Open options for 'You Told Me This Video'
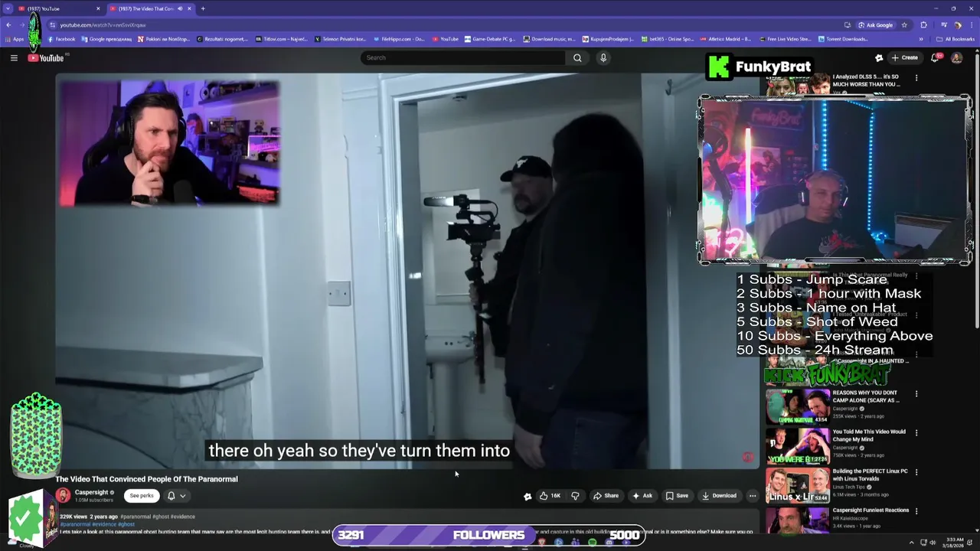Image resolution: width=980 pixels, height=551 pixels. pyautogui.click(x=916, y=433)
